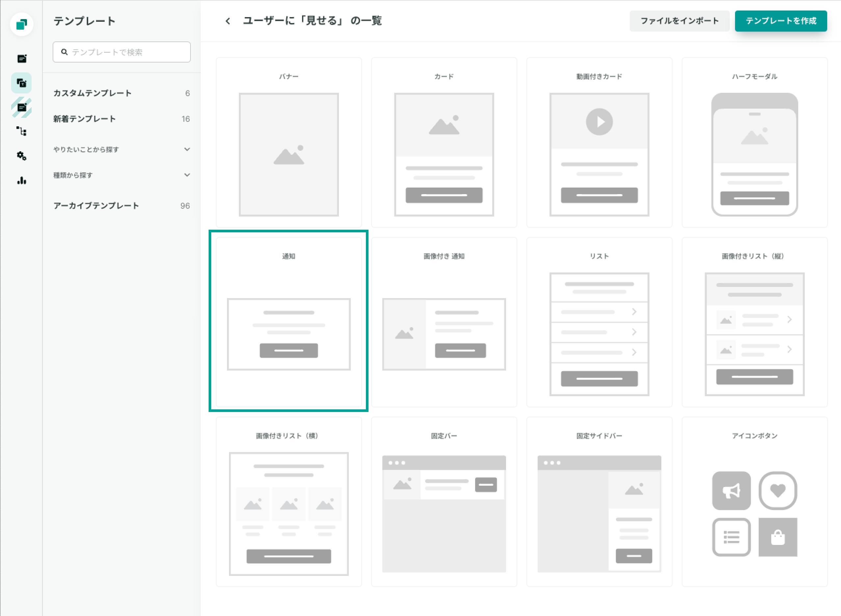
Task: Open the campaign list icon in left rail
Action: (22, 59)
